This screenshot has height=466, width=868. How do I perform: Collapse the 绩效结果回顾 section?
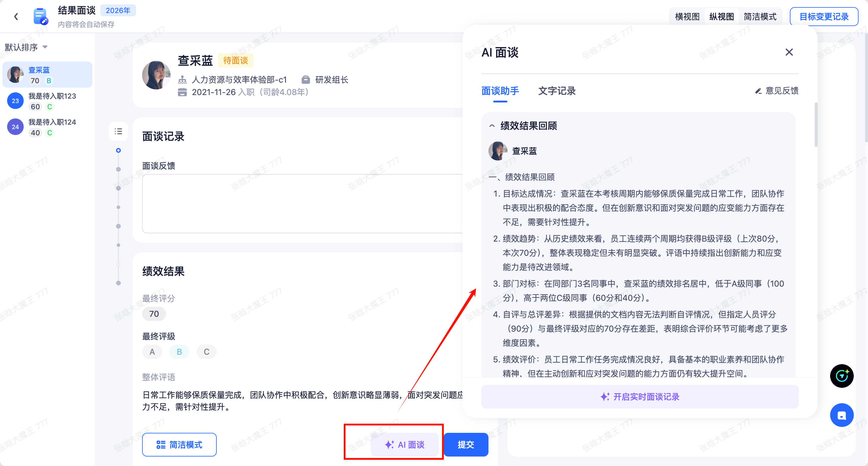click(492, 126)
